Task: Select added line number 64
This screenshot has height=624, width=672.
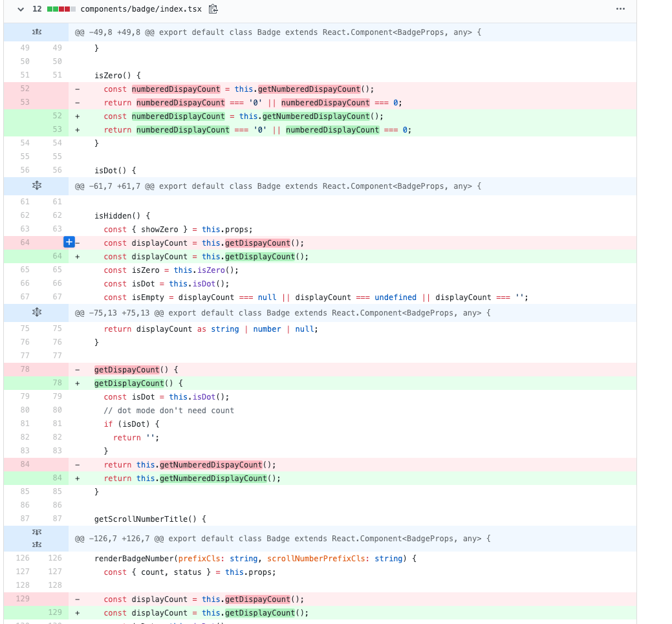Action: point(57,256)
